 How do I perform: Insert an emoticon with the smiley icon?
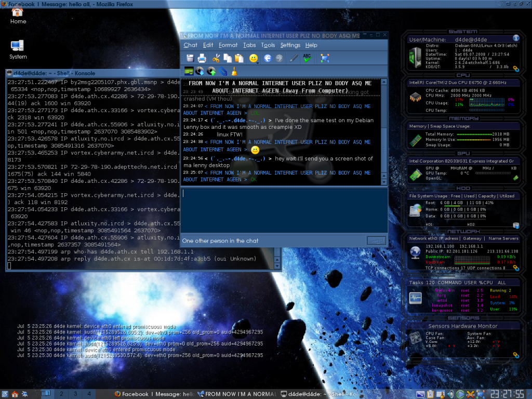coord(254,58)
